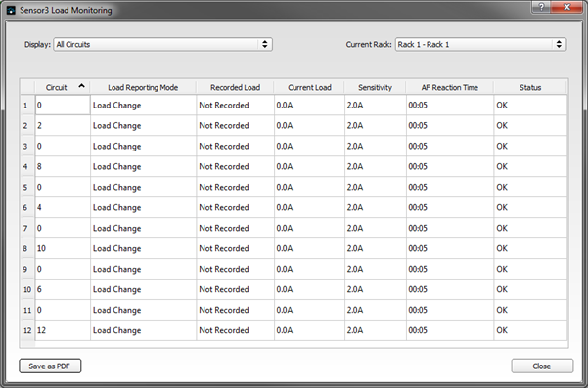Open the Current Rack dropdown

480,44
